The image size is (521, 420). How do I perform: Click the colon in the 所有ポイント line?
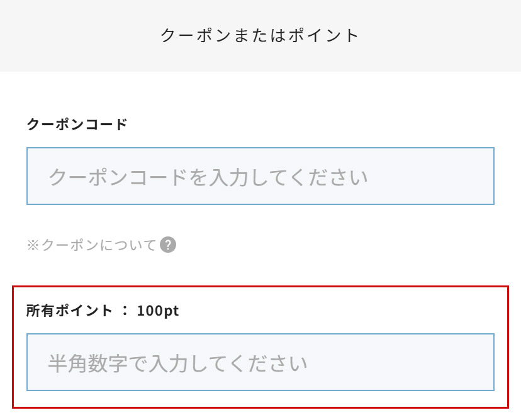point(125,311)
